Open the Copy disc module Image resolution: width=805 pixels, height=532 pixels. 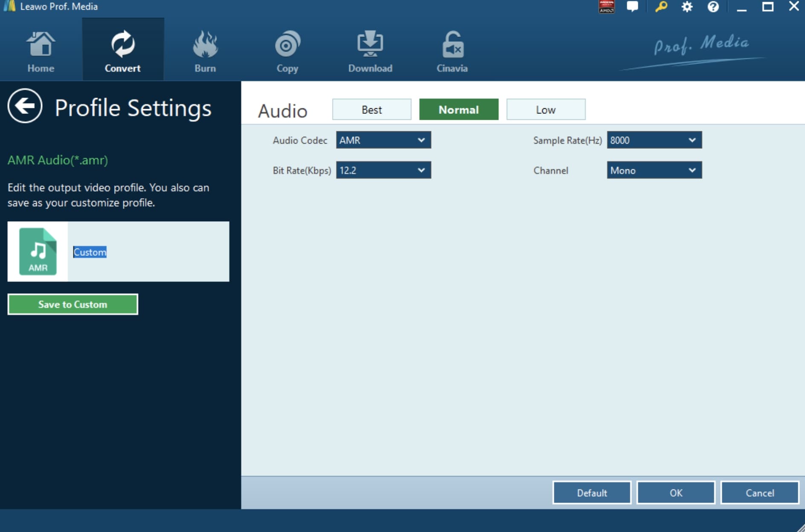pyautogui.click(x=287, y=51)
